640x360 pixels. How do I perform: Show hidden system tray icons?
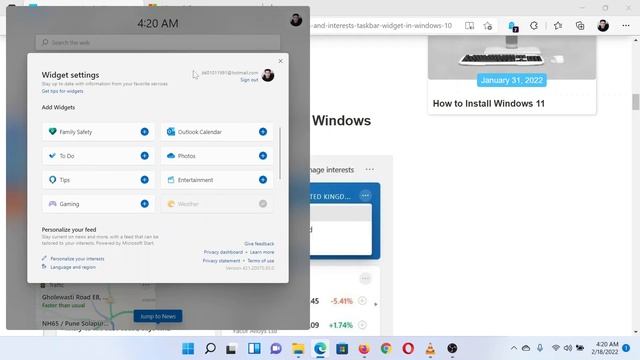click(514, 348)
